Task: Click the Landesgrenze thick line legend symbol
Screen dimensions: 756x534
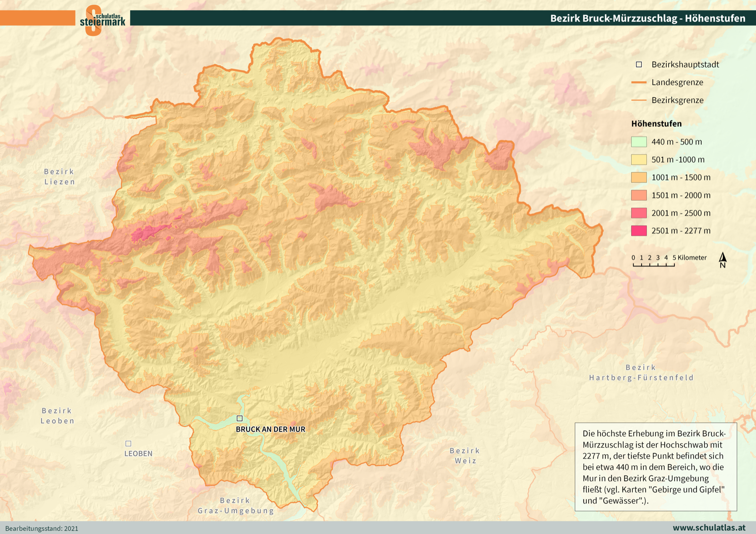Action: [x=639, y=82]
